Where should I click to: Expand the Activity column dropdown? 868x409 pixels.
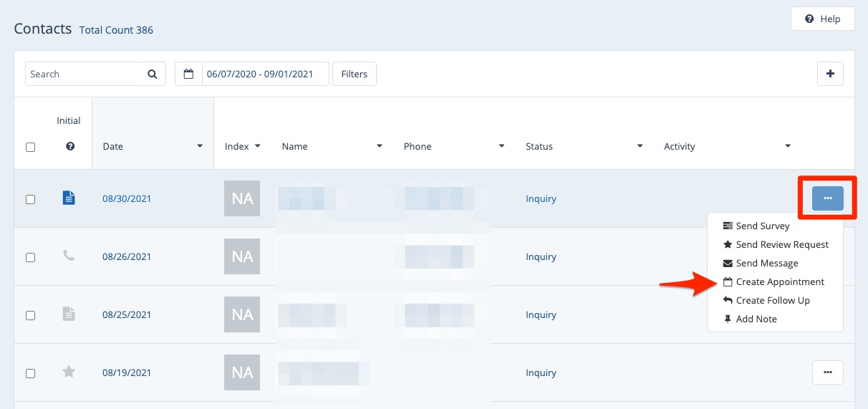pos(788,146)
